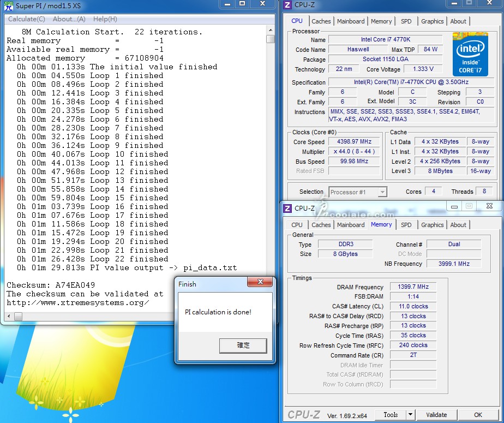Select CPU tab in upper CPU-Z window
Screen dimensions: 504x423
coord(297,21)
